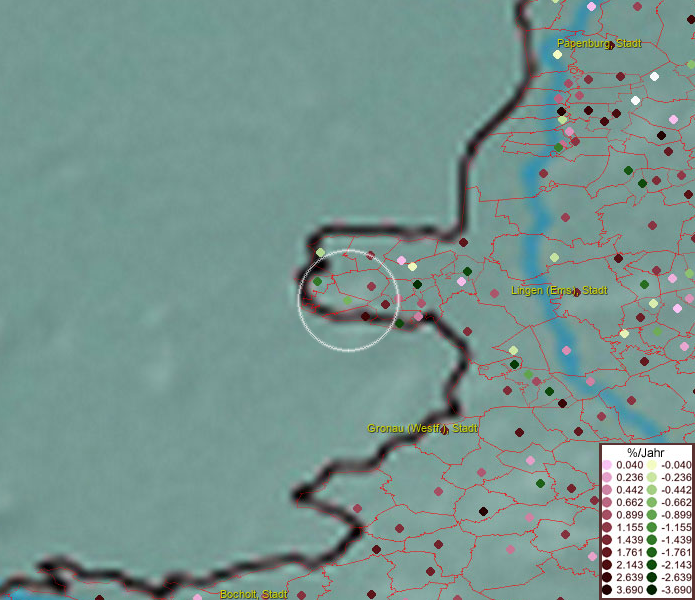Select the 1.761 legend value
The height and width of the screenshot is (600, 695).
(x=629, y=553)
